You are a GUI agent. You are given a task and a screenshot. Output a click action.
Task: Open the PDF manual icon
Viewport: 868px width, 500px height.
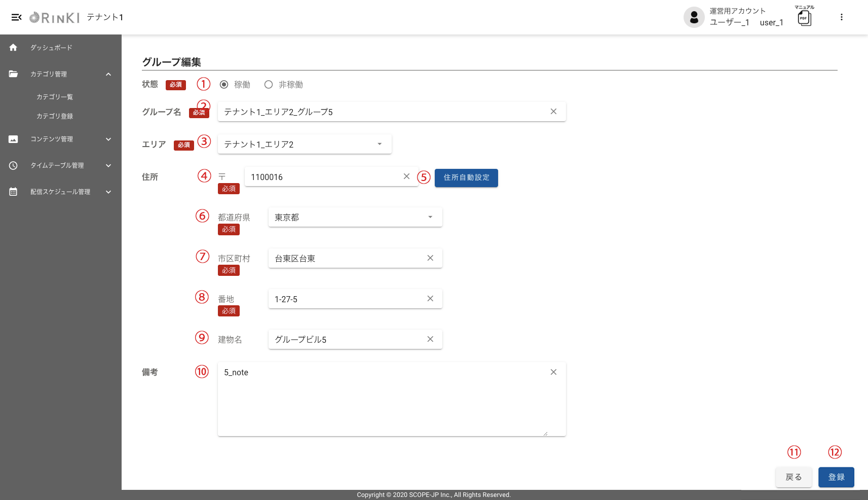tap(804, 18)
